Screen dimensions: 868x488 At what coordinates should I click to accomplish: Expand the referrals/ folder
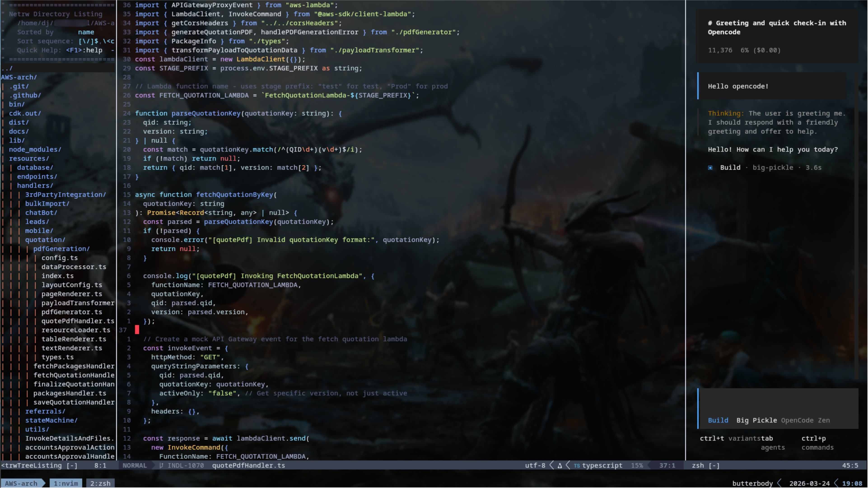pyautogui.click(x=45, y=411)
